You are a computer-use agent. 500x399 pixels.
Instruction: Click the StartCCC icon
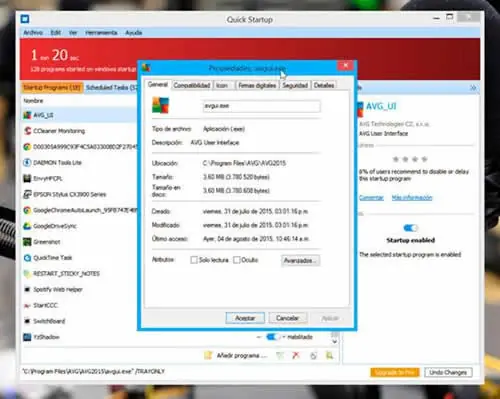(27, 305)
